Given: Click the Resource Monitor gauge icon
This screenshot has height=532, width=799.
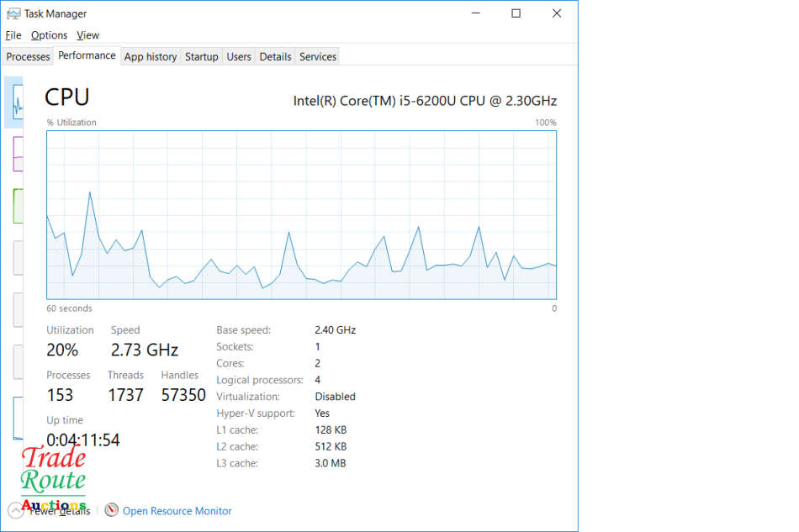Looking at the screenshot, I should pyautogui.click(x=111, y=510).
